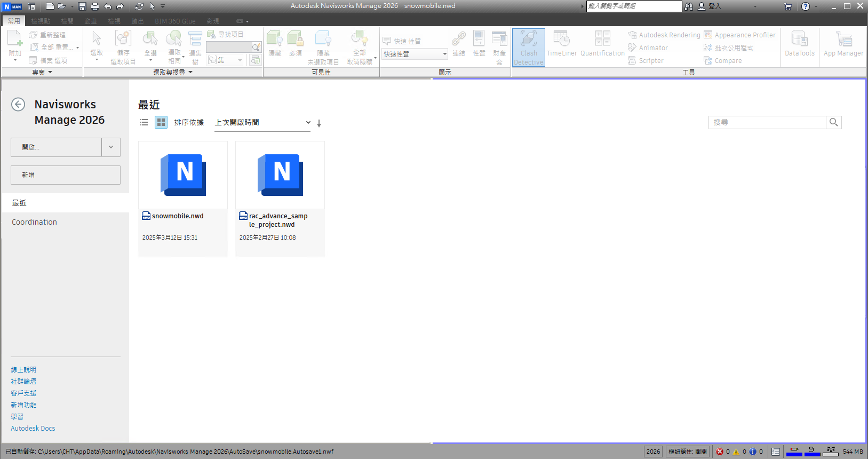The width and height of the screenshot is (868, 459).
Task: Open the sheet browser icon in status bar
Action: coord(776,452)
